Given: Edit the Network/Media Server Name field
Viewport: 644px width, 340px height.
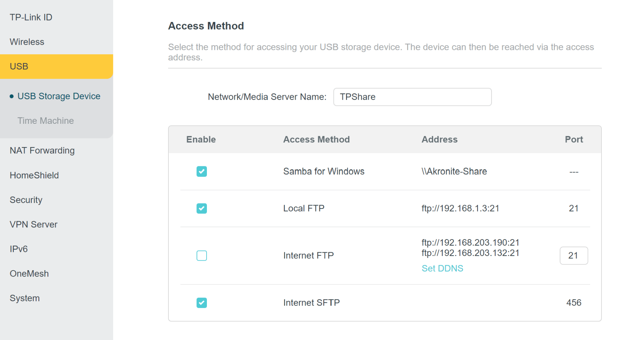Looking at the screenshot, I should click(x=412, y=97).
